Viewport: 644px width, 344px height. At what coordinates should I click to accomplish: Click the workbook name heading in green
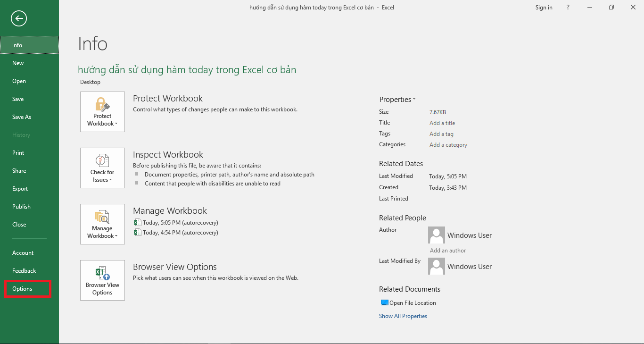click(x=187, y=70)
